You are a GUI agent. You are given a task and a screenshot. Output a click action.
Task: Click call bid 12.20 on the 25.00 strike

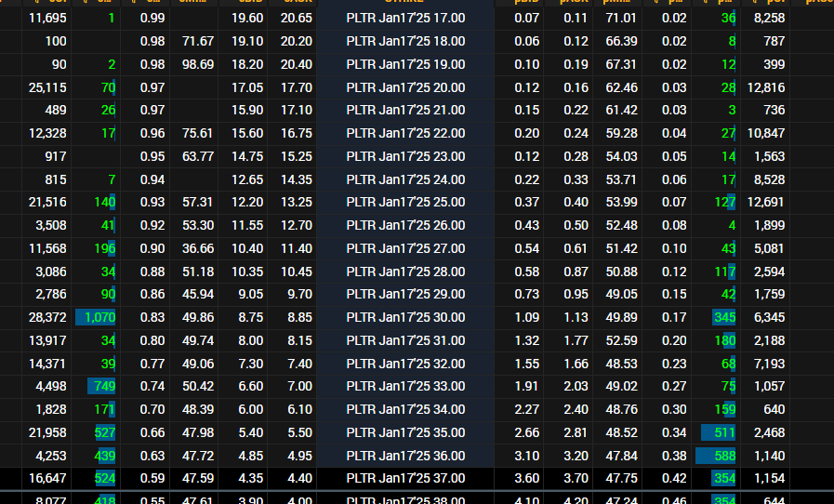click(x=247, y=202)
